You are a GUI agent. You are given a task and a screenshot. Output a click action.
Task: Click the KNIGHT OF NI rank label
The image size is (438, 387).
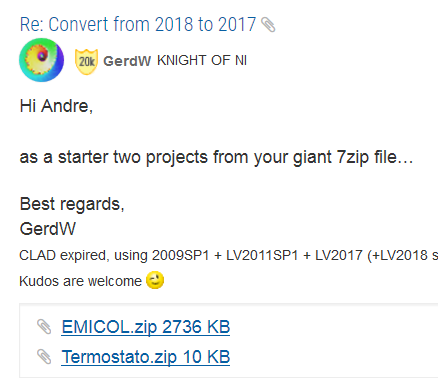pyautogui.click(x=202, y=60)
